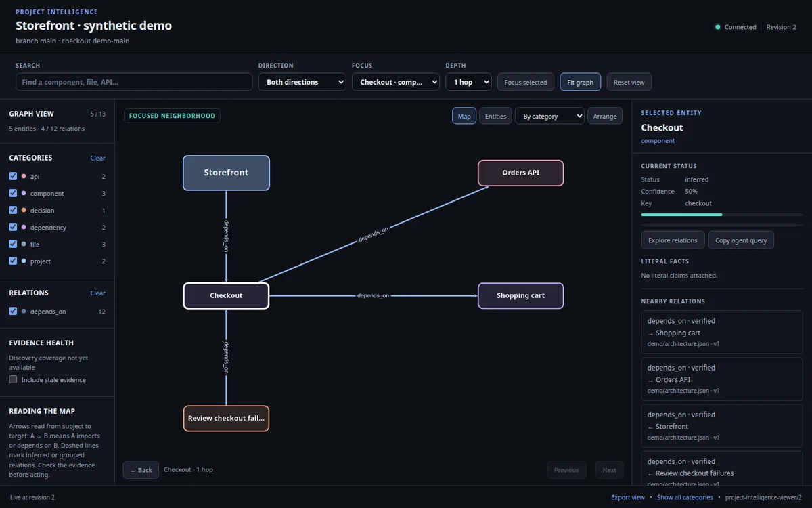Viewport: 812px width, 508px height.
Task: Click Copy agent query button
Action: [x=741, y=240]
